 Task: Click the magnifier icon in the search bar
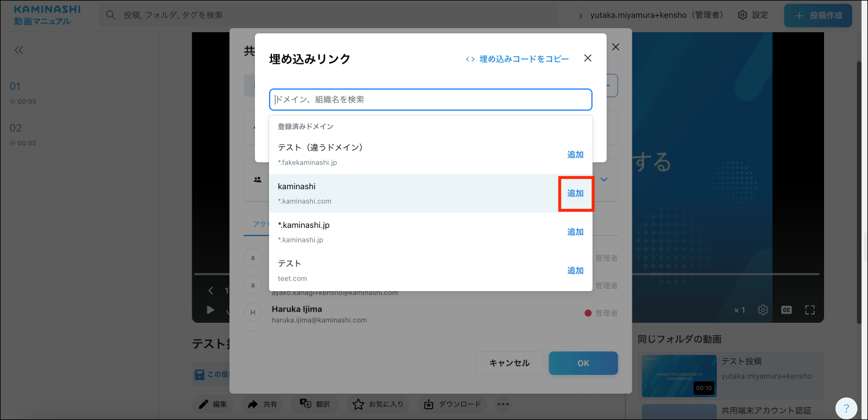click(111, 15)
